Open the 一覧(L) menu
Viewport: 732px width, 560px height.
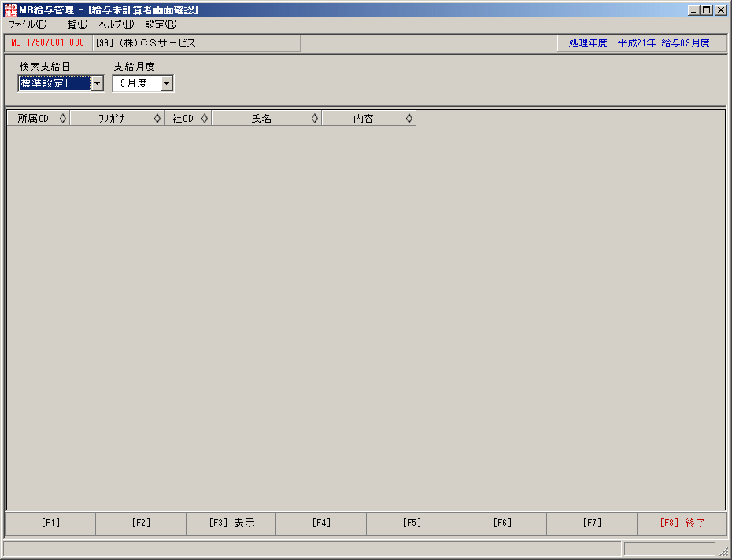(x=73, y=24)
